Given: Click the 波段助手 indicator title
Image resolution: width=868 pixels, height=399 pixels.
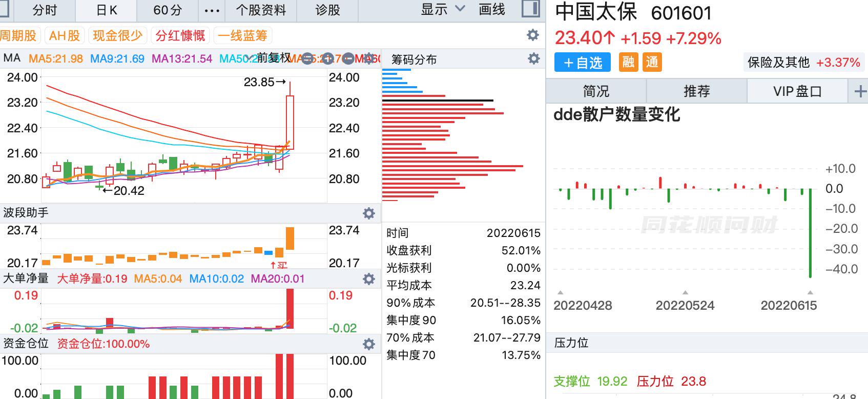Looking at the screenshot, I should click(x=26, y=212).
